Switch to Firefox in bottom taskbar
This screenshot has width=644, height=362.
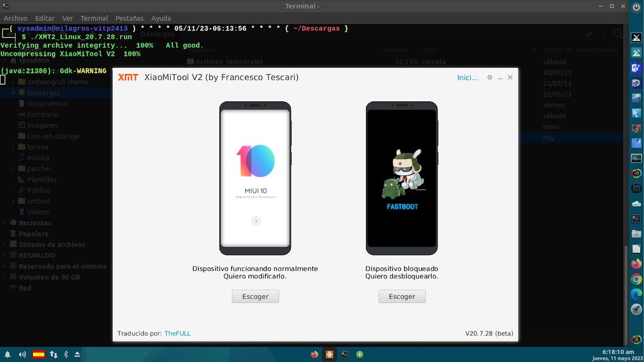[x=314, y=354]
